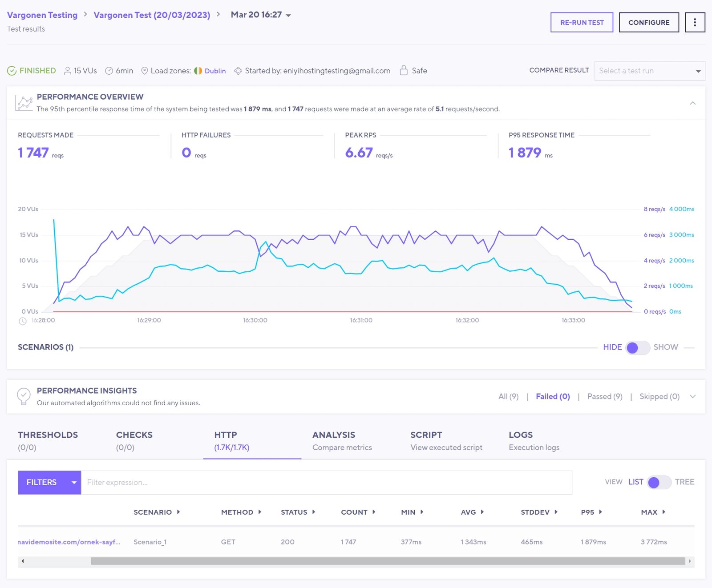Collapse the Performance Overview panel
The height and width of the screenshot is (588, 712).
(692, 103)
